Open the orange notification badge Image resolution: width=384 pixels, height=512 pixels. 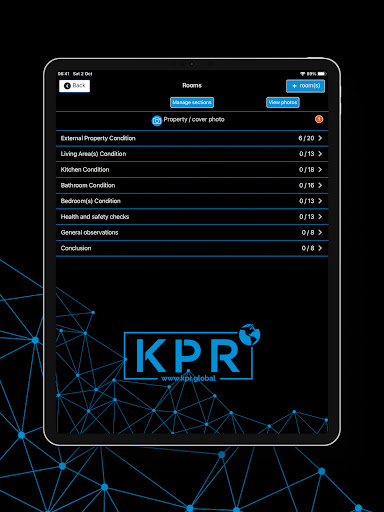[x=319, y=119]
